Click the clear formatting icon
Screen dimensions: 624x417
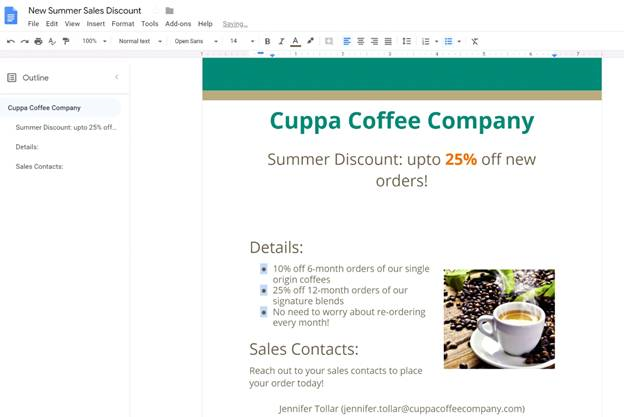pos(475,41)
